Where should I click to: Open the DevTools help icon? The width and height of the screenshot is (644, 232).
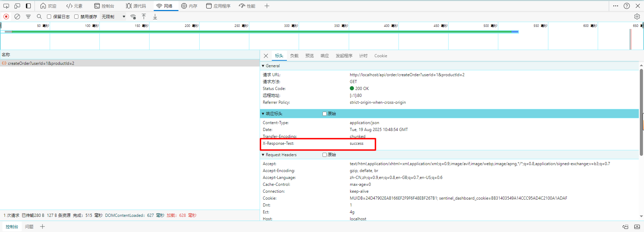[x=627, y=6]
